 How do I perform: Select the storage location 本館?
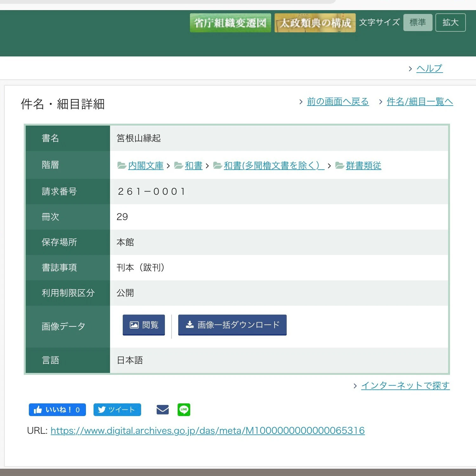coord(125,242)
